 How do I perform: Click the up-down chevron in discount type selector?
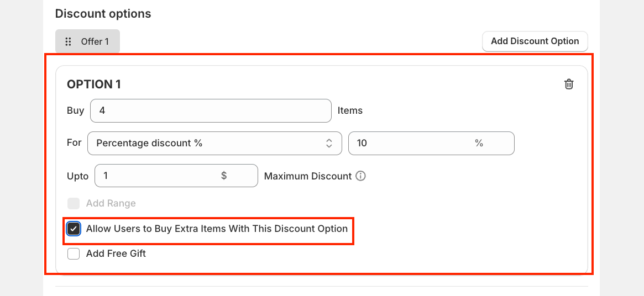[329, 143]
